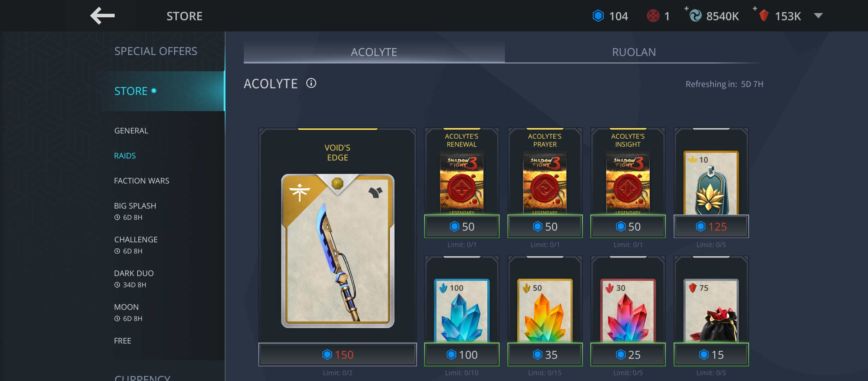This screenshot has height=381, width=868.
Task: Switch to the Ruolan tab
Action: (634, 52)
